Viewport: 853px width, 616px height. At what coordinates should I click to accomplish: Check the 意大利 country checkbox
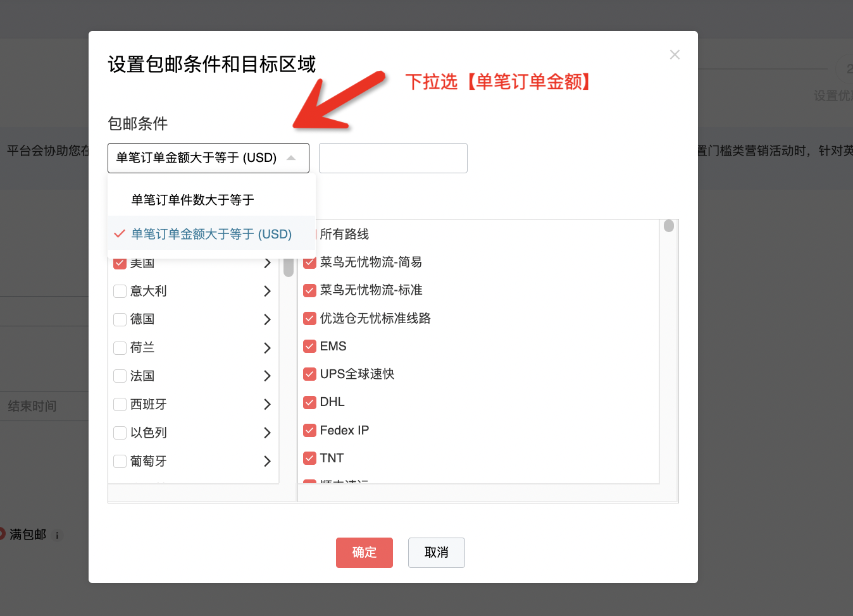tap(120, 291)
